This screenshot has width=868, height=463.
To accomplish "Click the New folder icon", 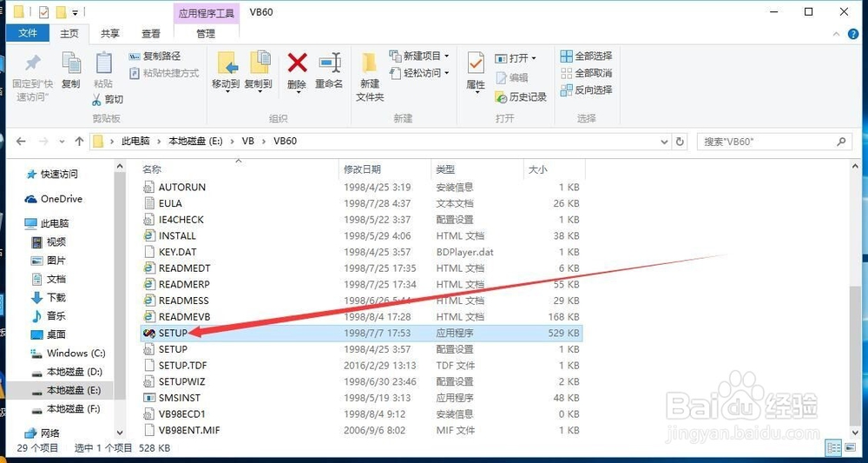I will pos(369,63).
